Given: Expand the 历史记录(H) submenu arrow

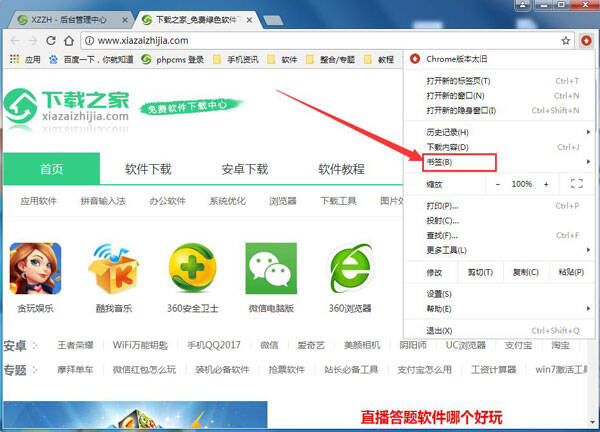Looking at the screenshot, I should [588, 132].
